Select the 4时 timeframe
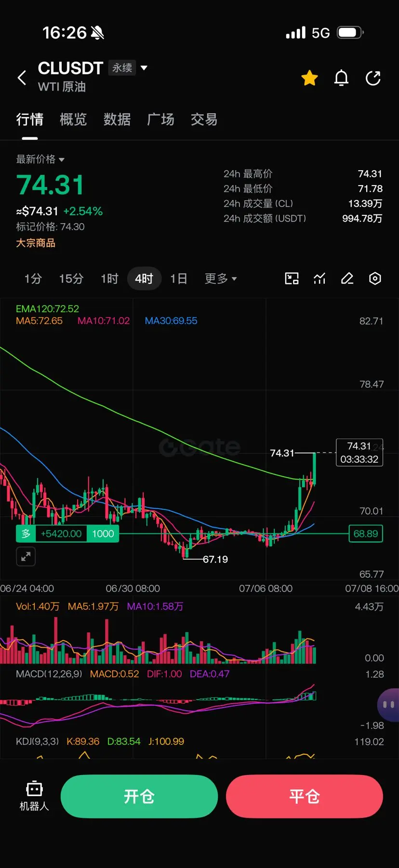Viewport: 399px width, 868px height. tap(144, 279)
